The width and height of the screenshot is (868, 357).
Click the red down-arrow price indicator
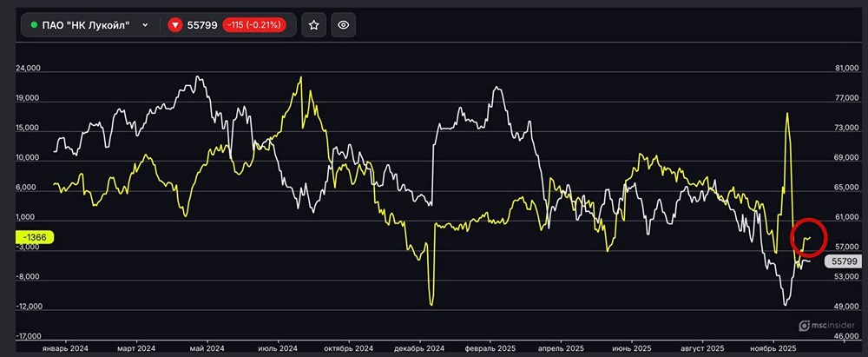tap(175, 25)
